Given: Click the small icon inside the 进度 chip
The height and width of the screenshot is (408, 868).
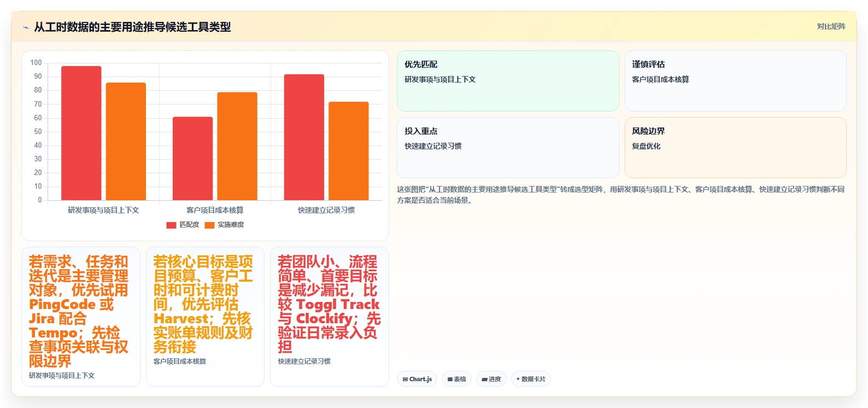Looking at the screenshot, I should tap(484, 379).
